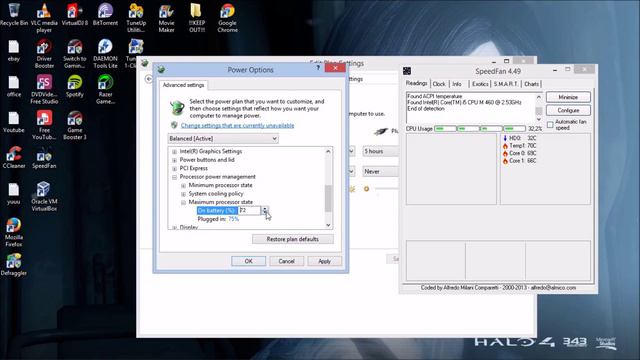Screen dimensions: 640x360
Task: Select the Switch to Gaming icon
Action: [75, 53]
